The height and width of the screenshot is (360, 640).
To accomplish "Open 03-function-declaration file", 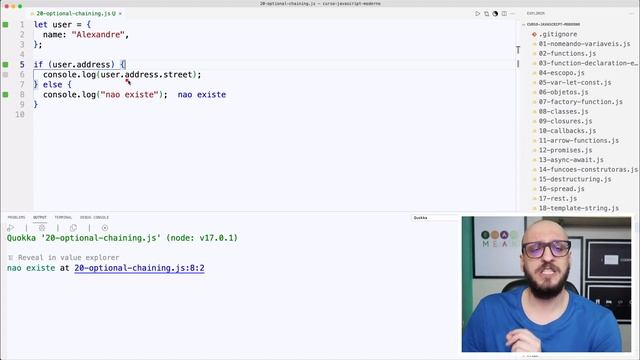I will coord(587,63).
